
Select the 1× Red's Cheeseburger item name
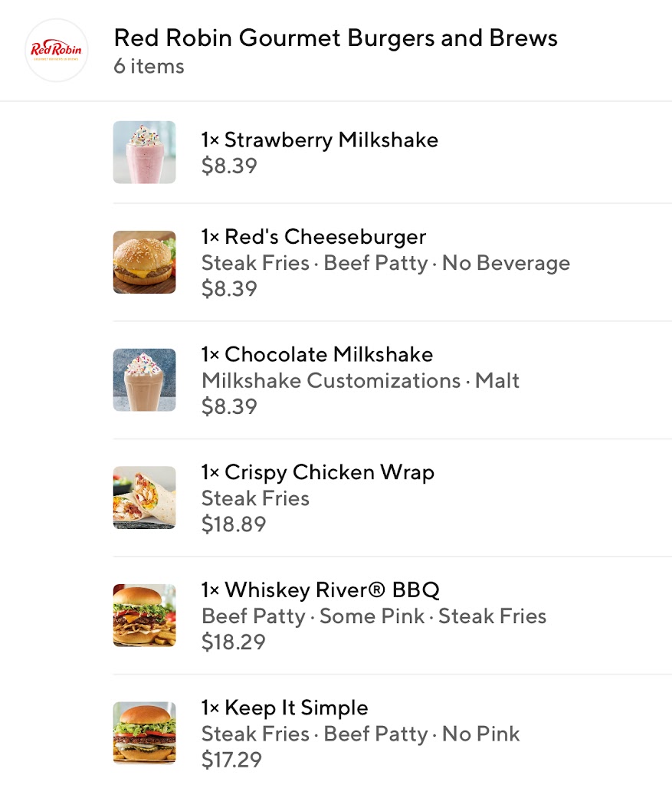tap(313, 237)
